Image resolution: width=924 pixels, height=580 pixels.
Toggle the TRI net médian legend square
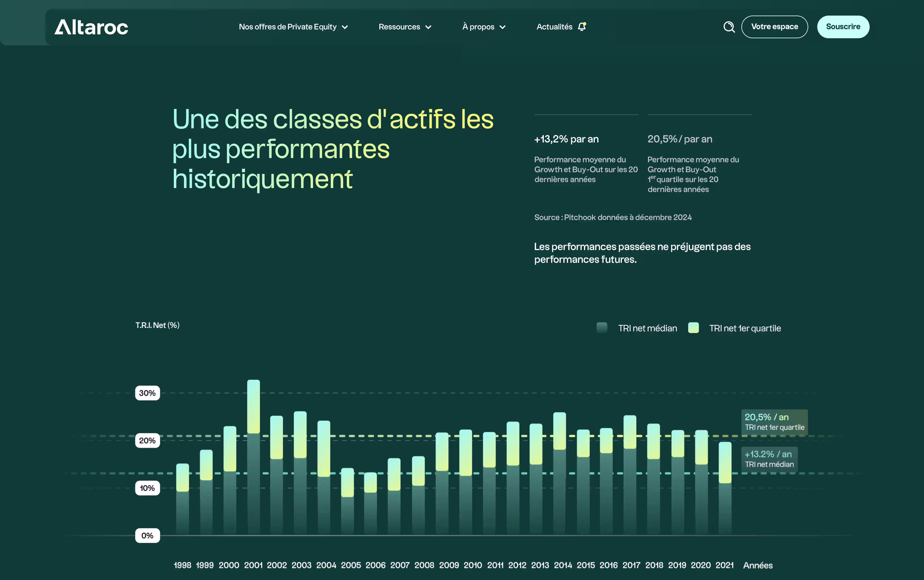[x=602, y=328]
